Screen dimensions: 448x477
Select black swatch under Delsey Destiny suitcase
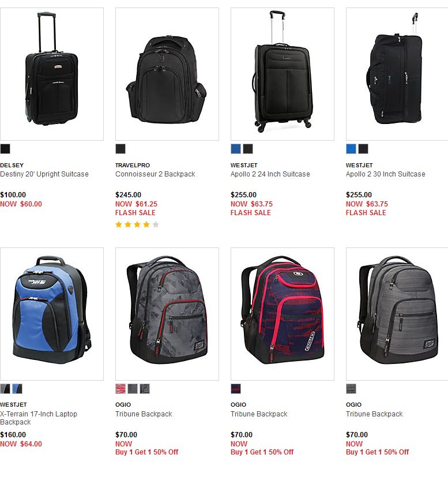point(5,149)
